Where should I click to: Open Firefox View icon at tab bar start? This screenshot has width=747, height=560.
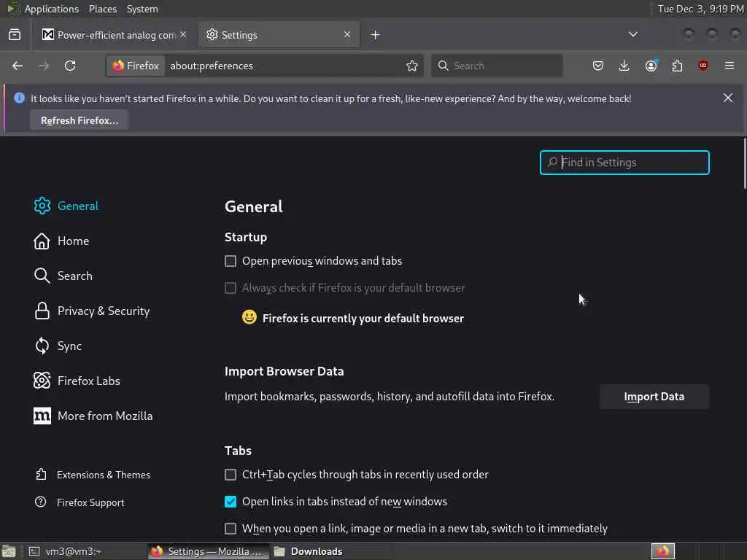click(15, 35)
